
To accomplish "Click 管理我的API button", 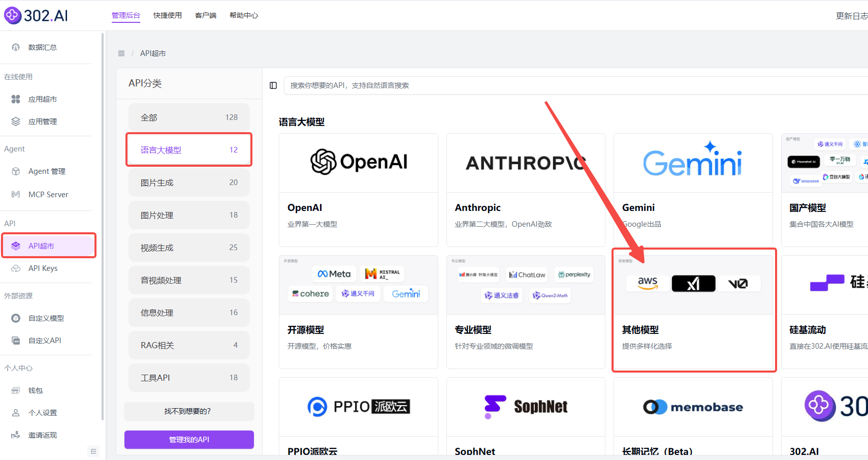I will coord(189,440).
